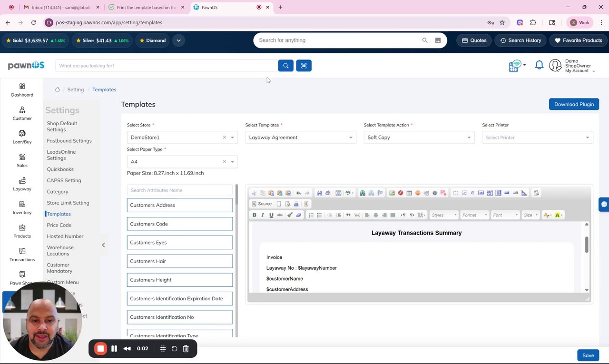This screenshot has height=364, width=609.
Task: Open the A4 paper type dropdown
Action: point(182,162)
